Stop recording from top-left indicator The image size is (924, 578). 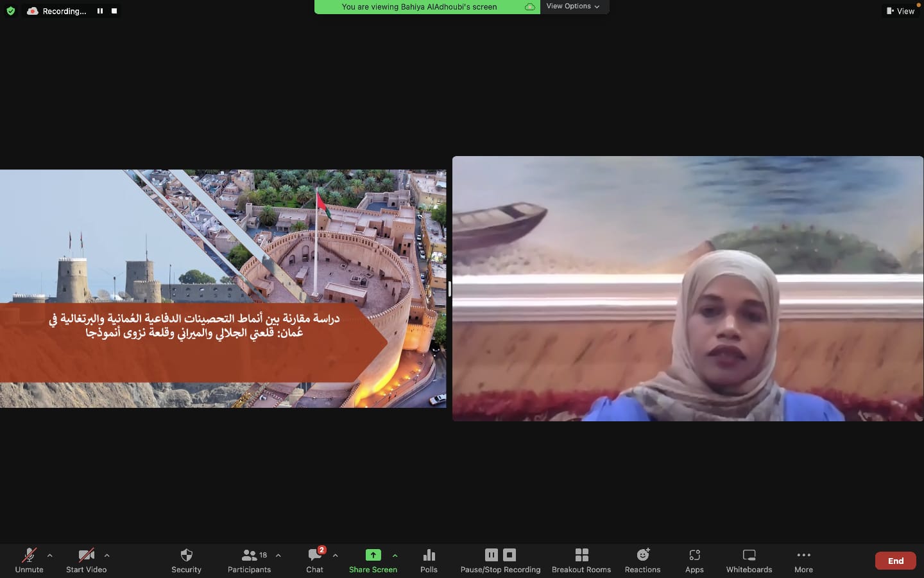pyautogui.click(x=114, y=11)
